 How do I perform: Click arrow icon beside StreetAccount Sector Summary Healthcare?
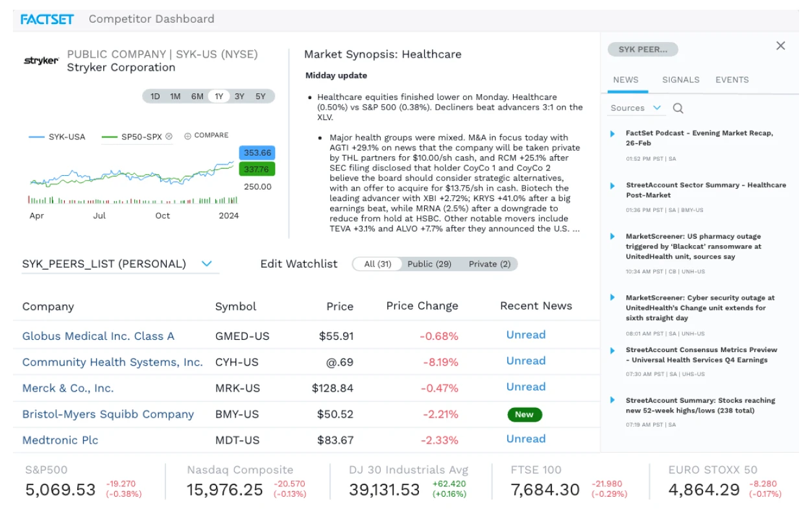tap(612, 185)
